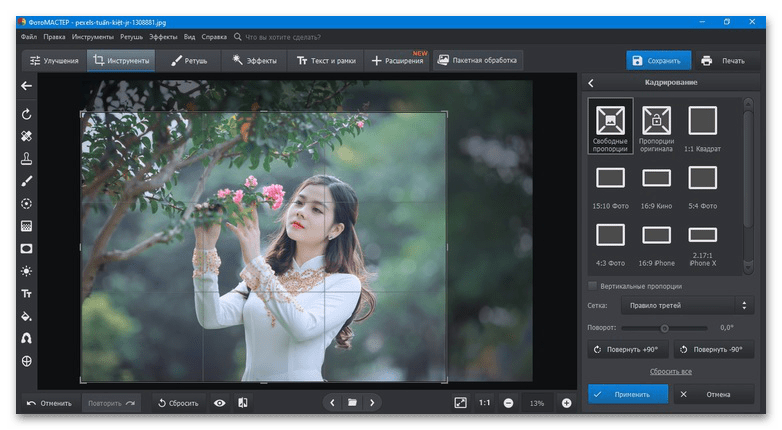Open the Правка menu
Viewport: 782px width, 430px height.
pos(54,37)
